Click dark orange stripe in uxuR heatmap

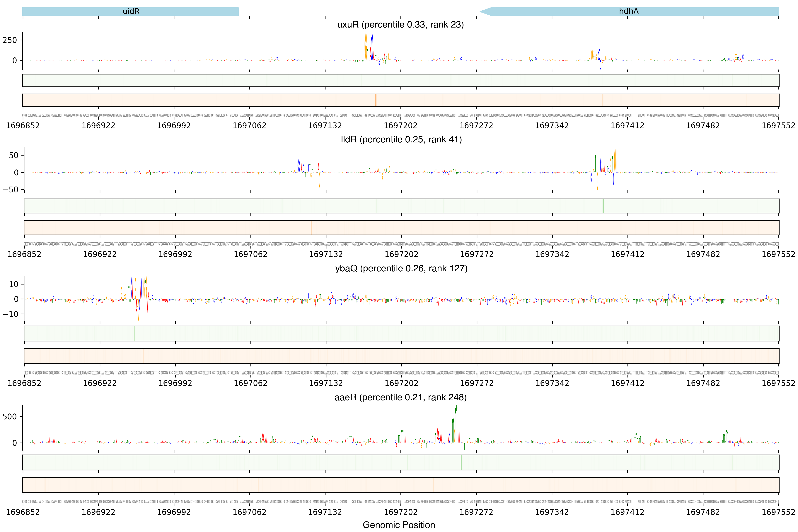(376, 100)
